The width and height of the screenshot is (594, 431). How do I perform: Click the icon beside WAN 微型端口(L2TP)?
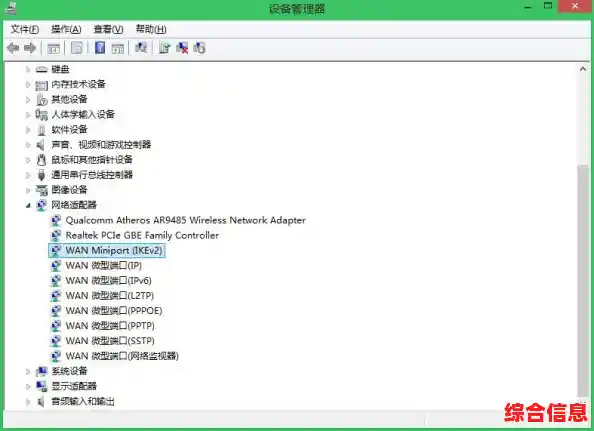(56, 295)
